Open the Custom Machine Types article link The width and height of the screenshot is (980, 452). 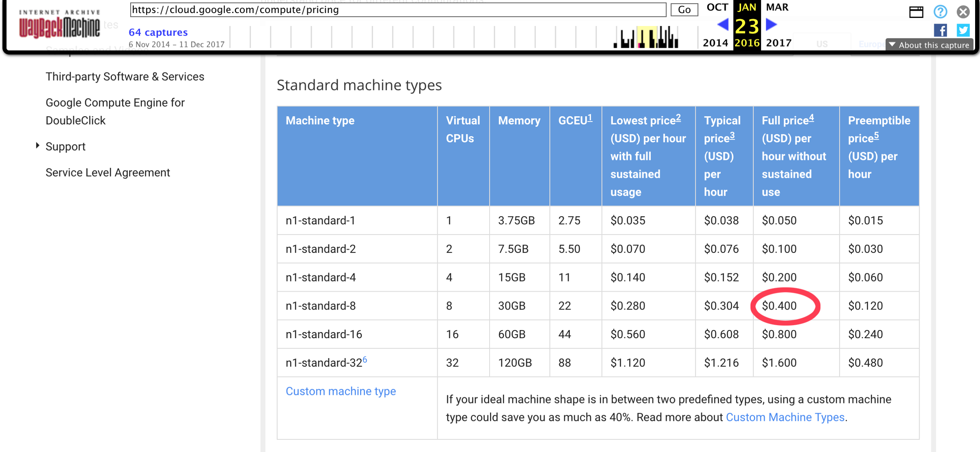coord(785,417)
